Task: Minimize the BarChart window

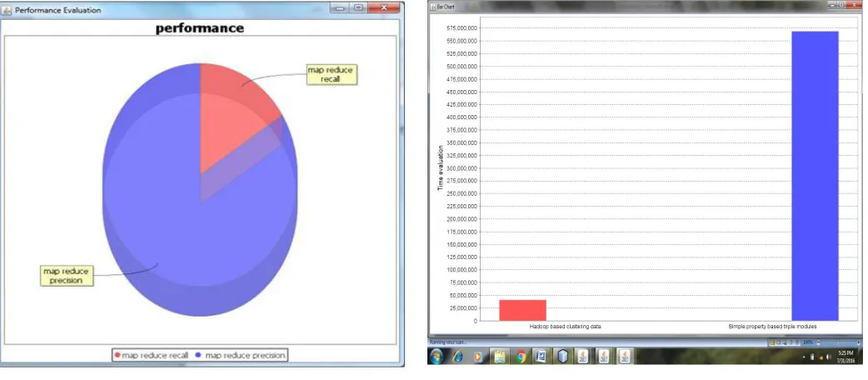Action: click(x=832, y=4)
